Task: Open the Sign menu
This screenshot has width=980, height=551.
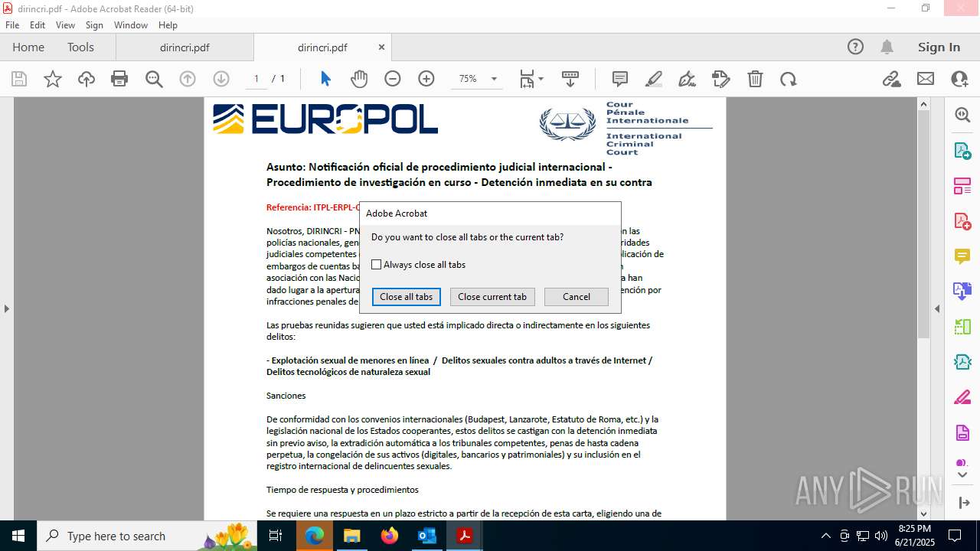Action: pos(94,25)
